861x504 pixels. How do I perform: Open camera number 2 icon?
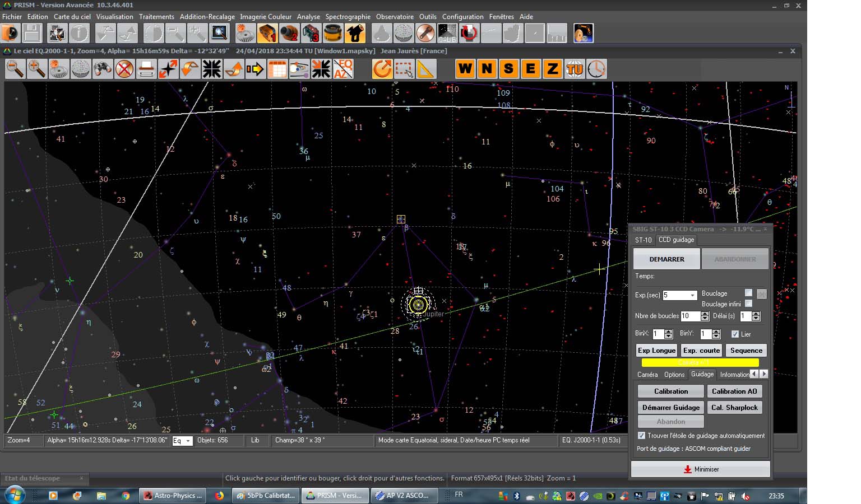click(x=289, y=34)
